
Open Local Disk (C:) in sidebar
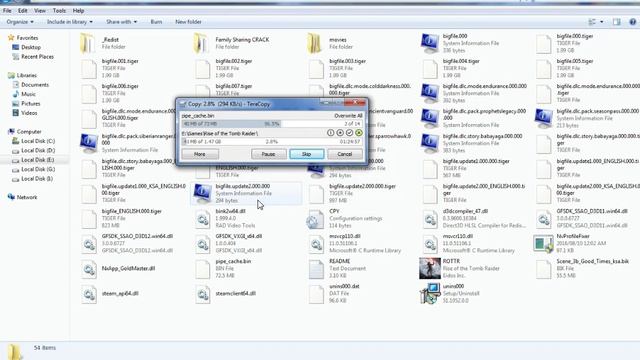click(x=33, y=141)
